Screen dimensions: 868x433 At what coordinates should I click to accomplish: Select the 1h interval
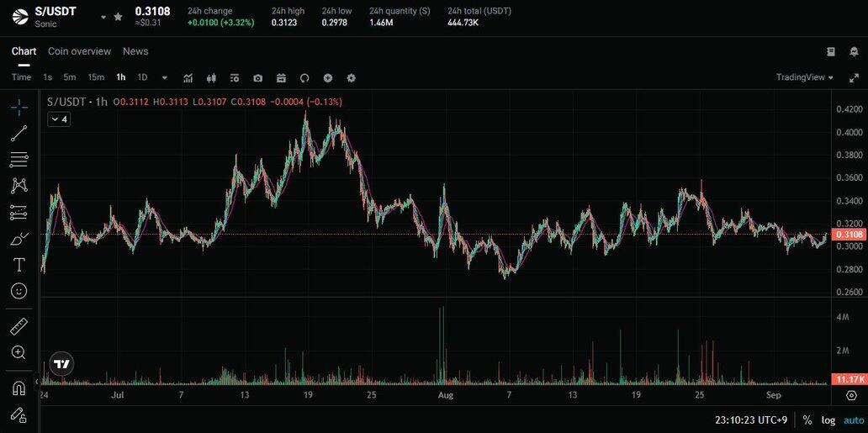pos(120,77)
